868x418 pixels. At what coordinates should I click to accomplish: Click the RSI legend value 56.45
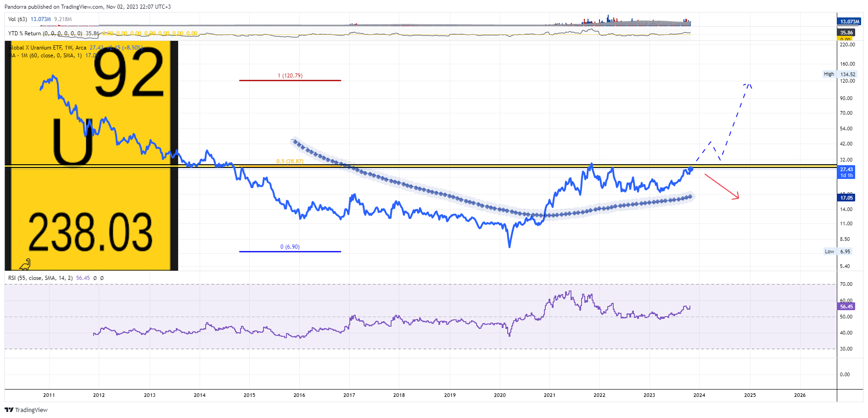click(x=83, y=278)
